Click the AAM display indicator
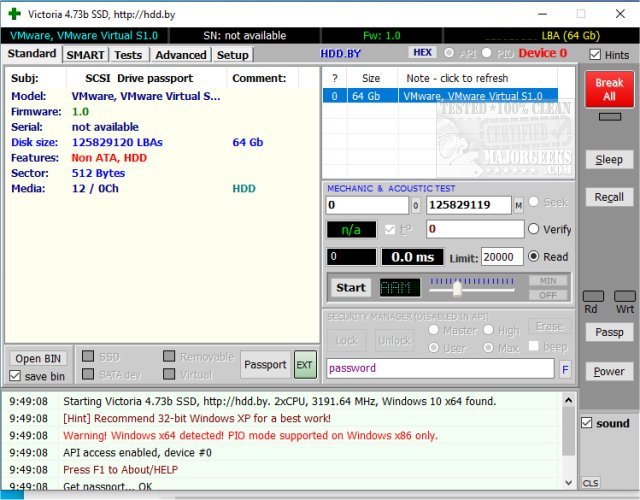 (x=400, y=288)
